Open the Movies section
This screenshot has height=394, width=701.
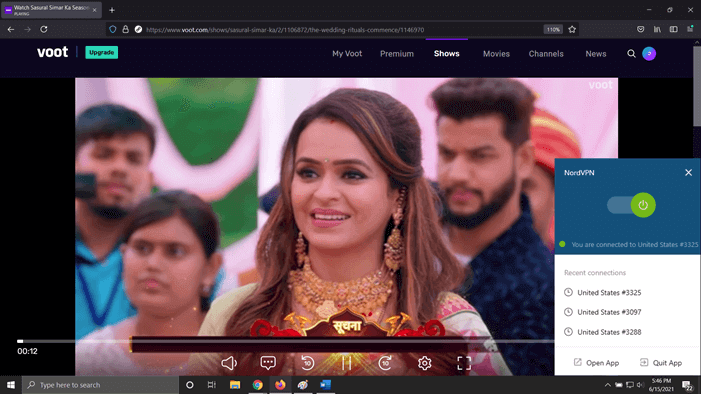pos(496,54)
